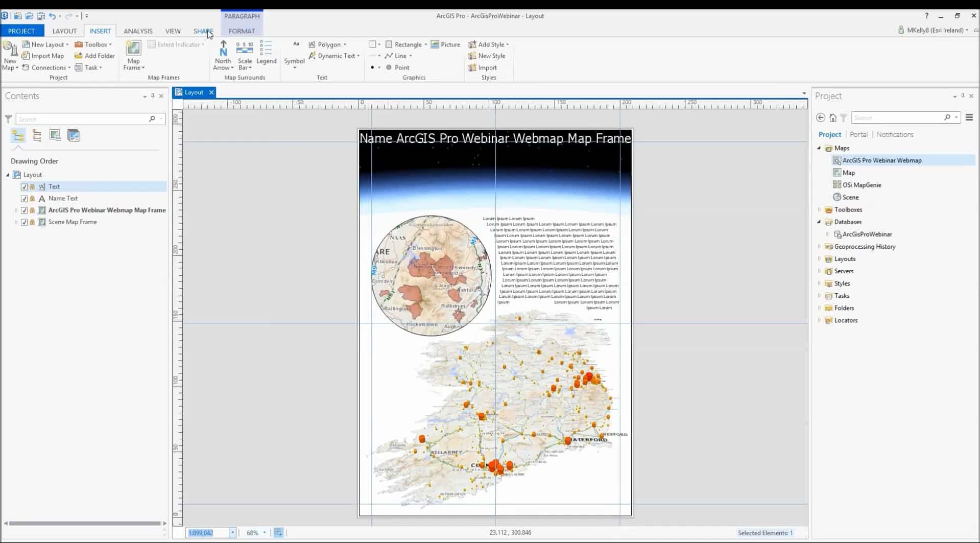Click the Map Frame icon
The width and height of the screenshot is (980, 543).
pyautogui.click(x=133, y=49)
